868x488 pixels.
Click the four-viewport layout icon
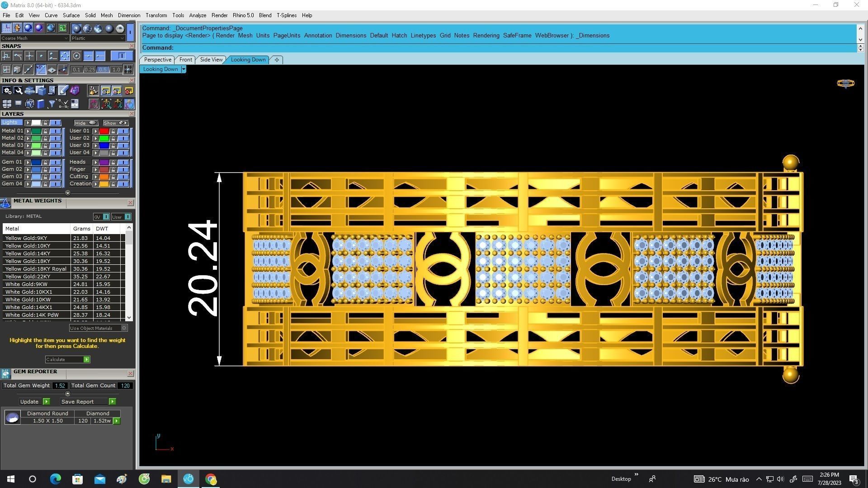tap(6, 104)
